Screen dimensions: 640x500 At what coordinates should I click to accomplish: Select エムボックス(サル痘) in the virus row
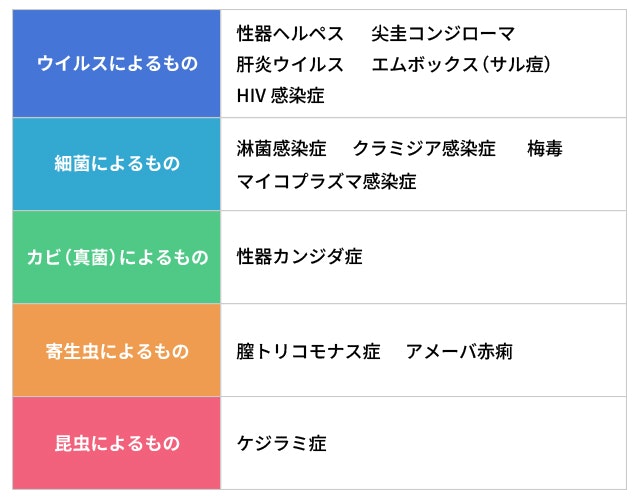click(x=461, y=65)
